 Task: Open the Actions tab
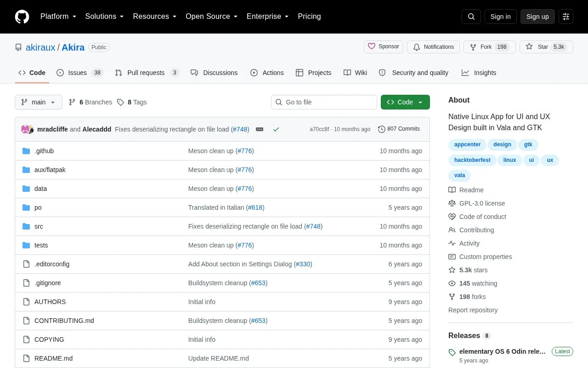pyautogui.click(x=267, y=73)
